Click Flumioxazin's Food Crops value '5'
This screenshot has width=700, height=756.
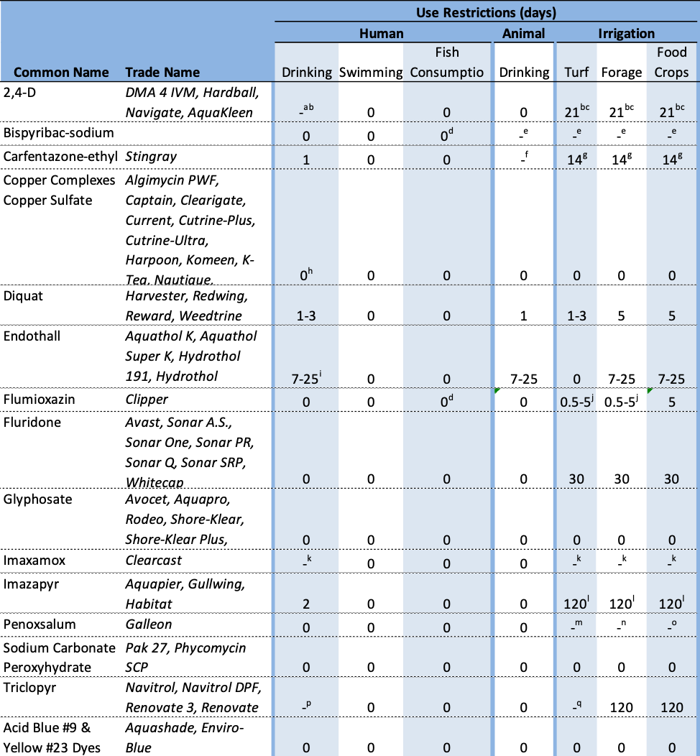click(x=671, y=402)
